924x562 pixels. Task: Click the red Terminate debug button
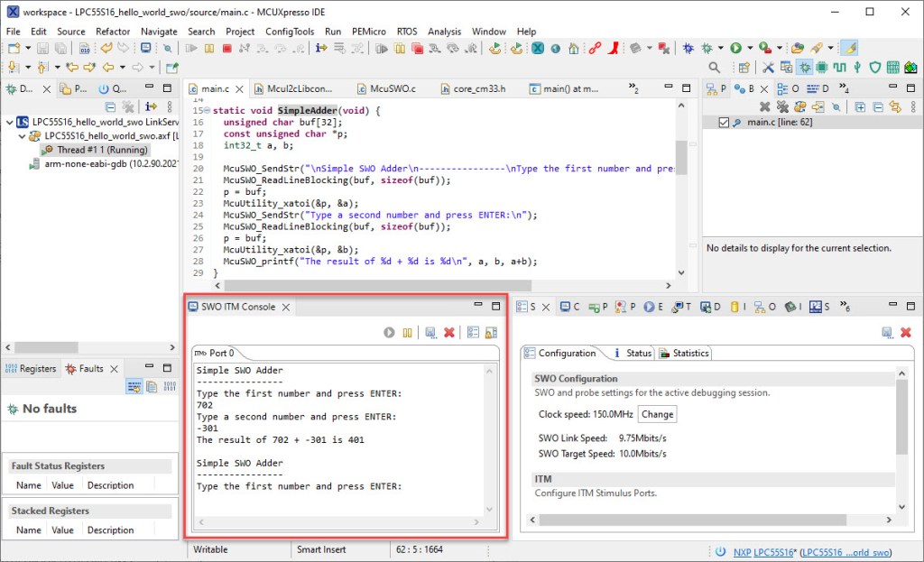226,48
